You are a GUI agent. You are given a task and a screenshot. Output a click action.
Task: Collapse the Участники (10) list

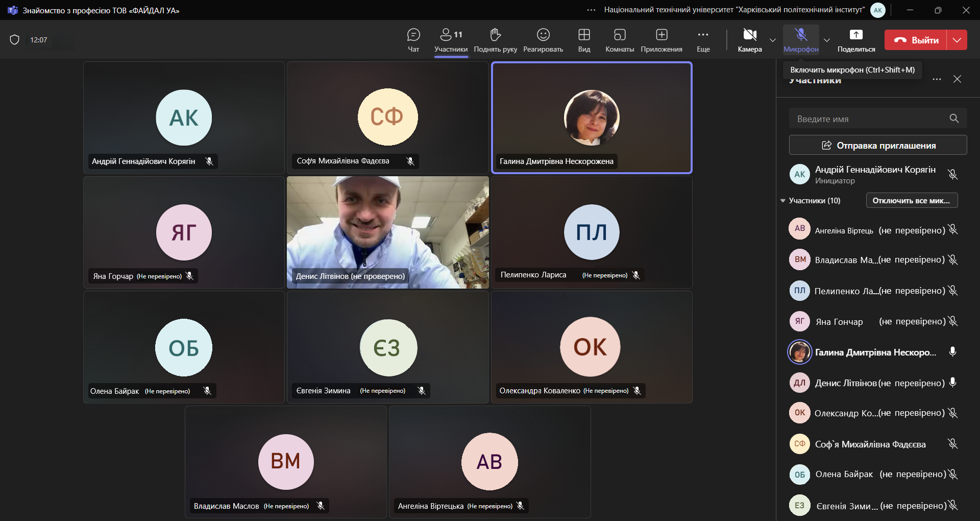click(783, 201)
